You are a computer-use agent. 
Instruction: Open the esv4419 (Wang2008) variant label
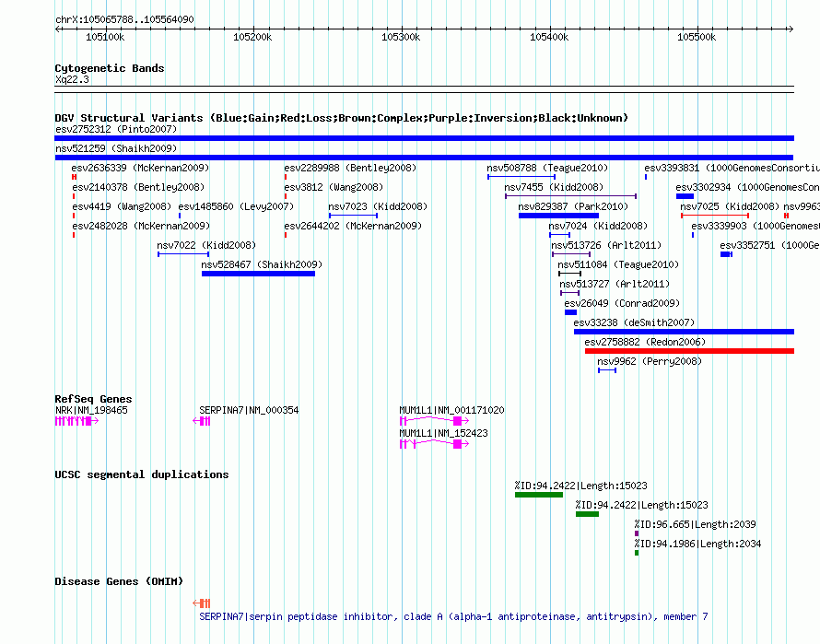coord(122,206)
